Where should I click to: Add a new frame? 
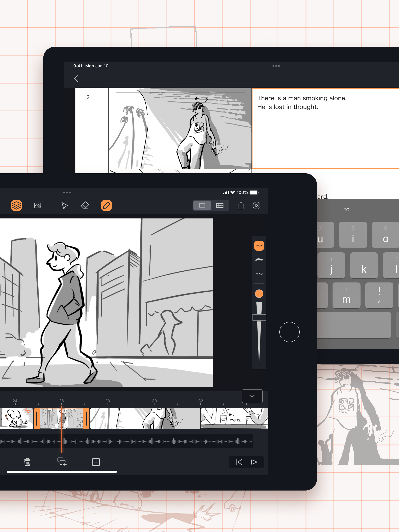tap(96, 462)
